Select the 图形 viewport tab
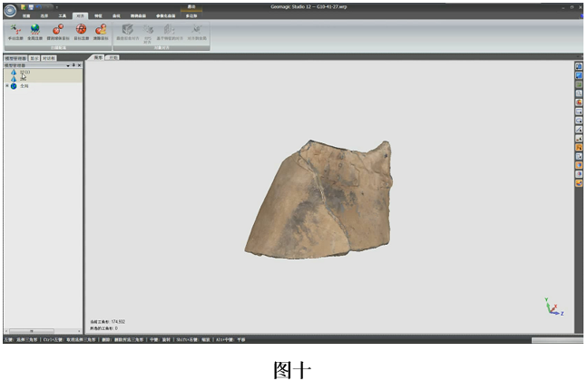This screenshot has height=381, width=588. coord(97,58)
